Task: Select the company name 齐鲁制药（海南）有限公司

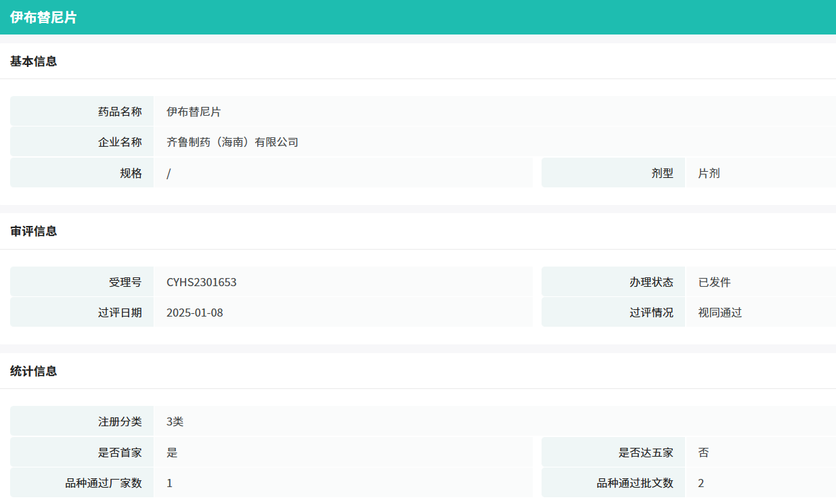Action: (x=232, y=142)
